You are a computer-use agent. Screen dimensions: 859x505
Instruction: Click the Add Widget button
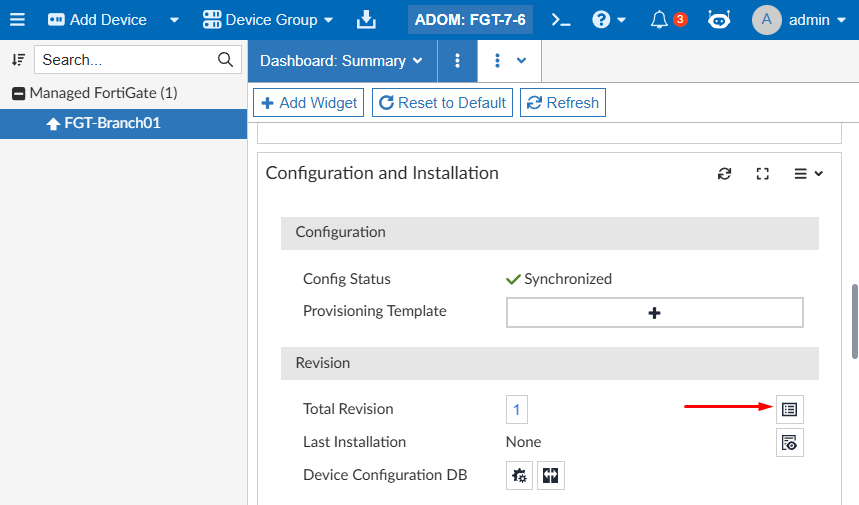[x=308, y=102]
